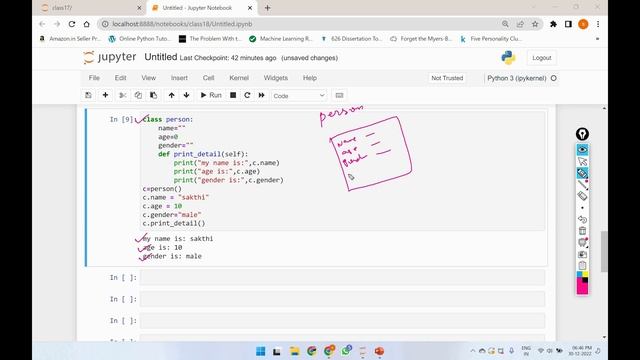Screen dimensions: 640x360
Task: Restart kernel and run all fast-forward icon
Action: (262, 95)
